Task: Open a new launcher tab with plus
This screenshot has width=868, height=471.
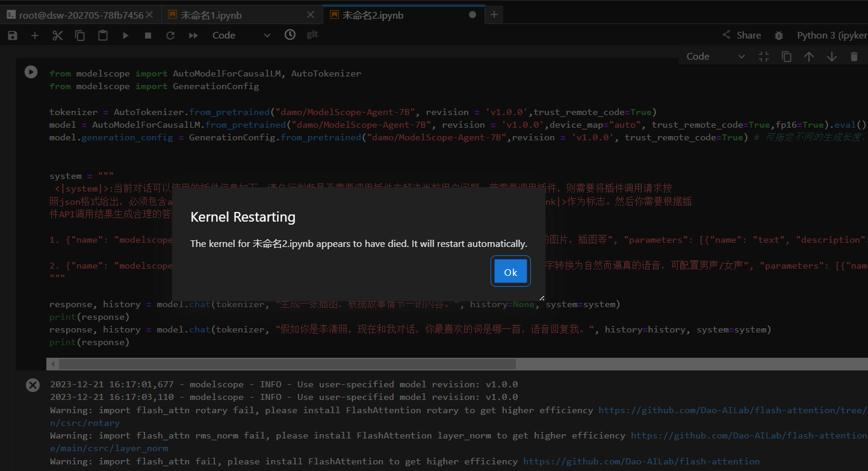Action: click(x=494, y=14)
